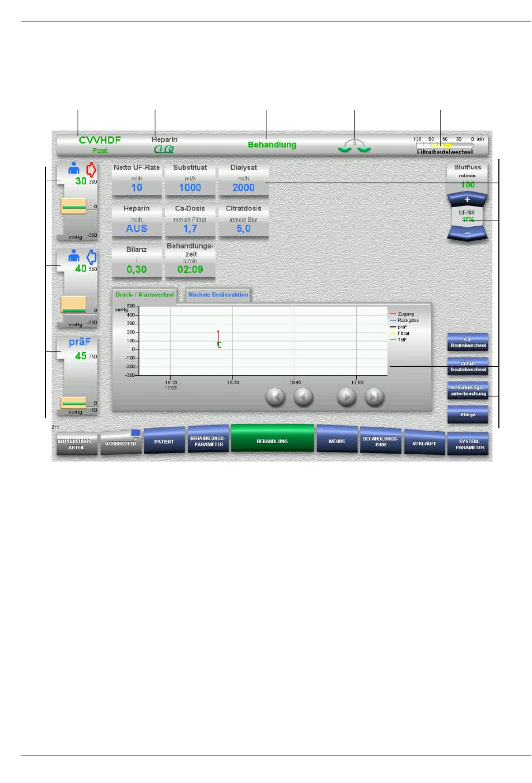Jump to end of pressure history

click(375, 397)
